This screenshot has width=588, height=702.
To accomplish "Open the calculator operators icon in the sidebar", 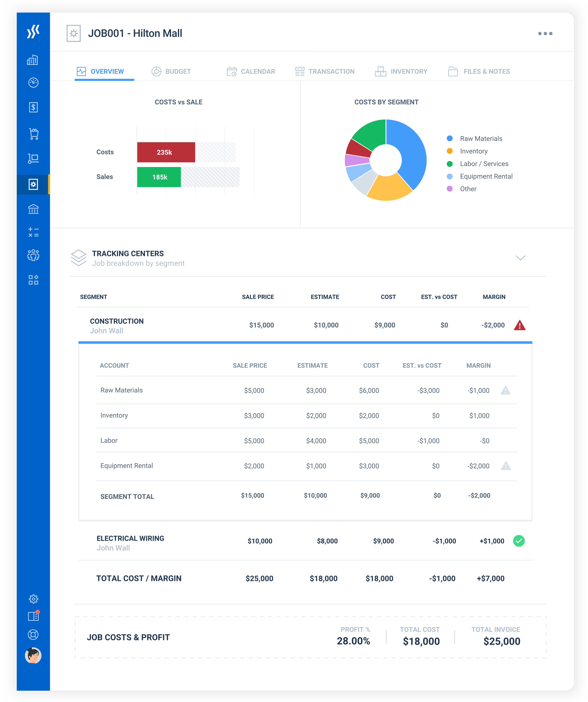I will 33,232.
